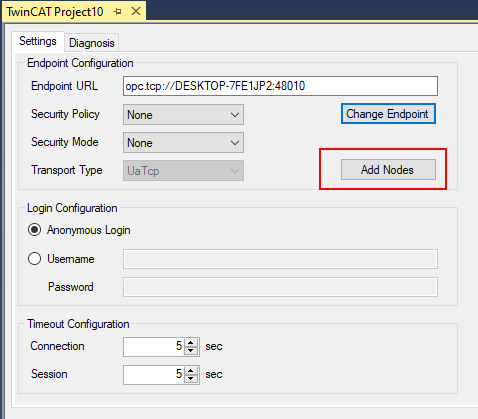This screenshot has height=419, width=478.
Task: Click the Session timeout value field
Action: point(154,375)
